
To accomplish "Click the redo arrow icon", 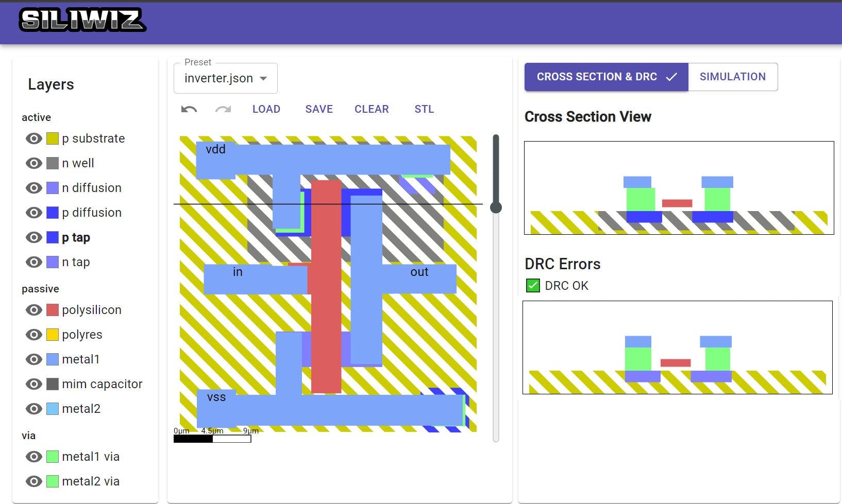I will tap(223, 109).
